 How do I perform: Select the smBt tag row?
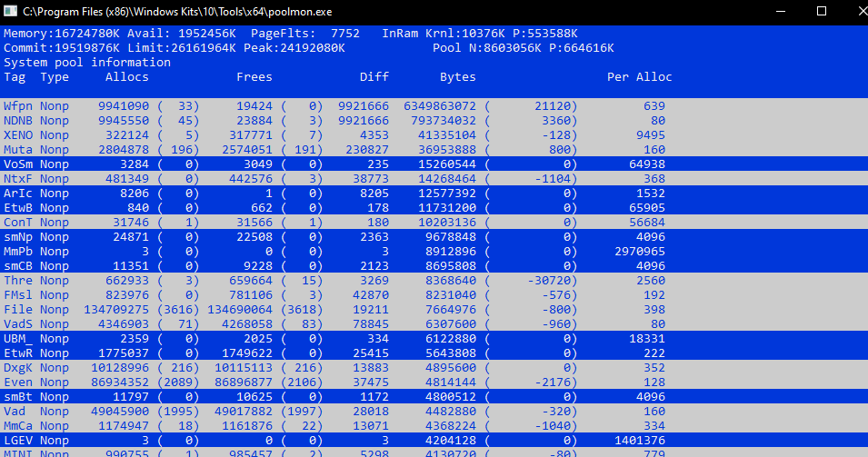(x=434, y=397)
